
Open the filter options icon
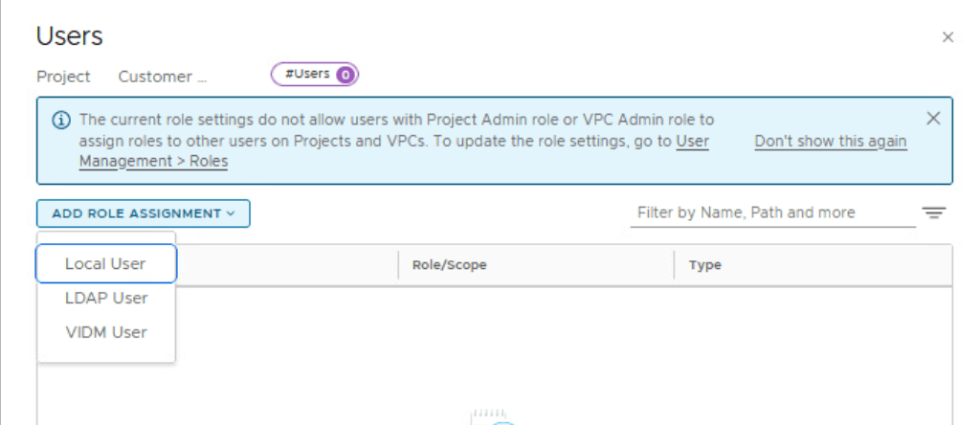[x=933, y=212]
